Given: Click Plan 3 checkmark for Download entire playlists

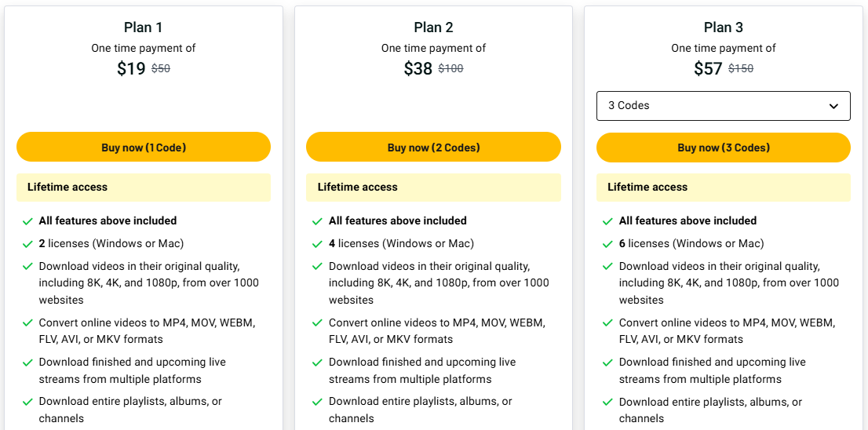Looking at the screenshot, I should (x=607, y=403).
